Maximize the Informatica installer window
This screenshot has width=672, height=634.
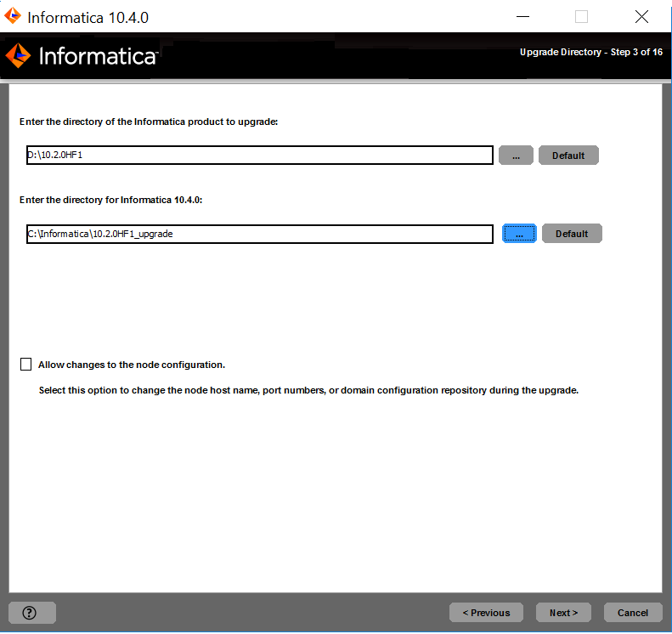point(582,17)
